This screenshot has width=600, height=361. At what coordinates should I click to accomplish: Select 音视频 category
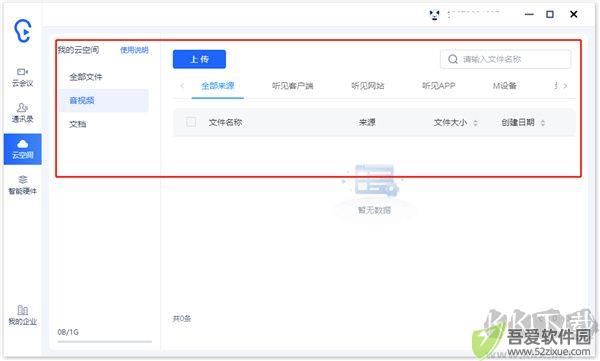point(104,100)
